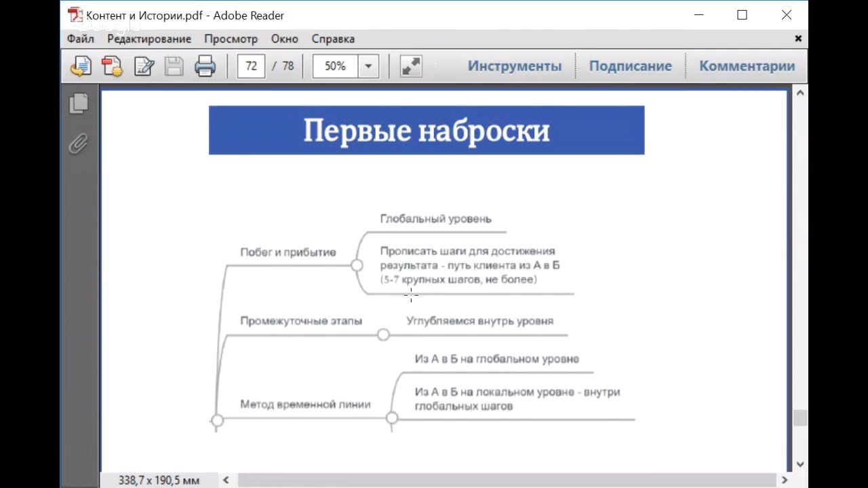Open the Просмотр menu
The image size is (868, 488).
click(x=231, y=39)
